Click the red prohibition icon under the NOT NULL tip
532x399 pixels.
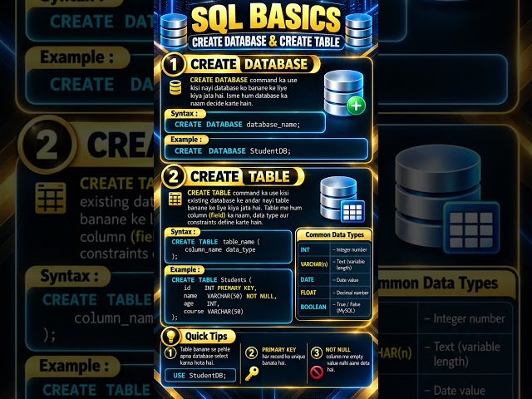[317, 372]
